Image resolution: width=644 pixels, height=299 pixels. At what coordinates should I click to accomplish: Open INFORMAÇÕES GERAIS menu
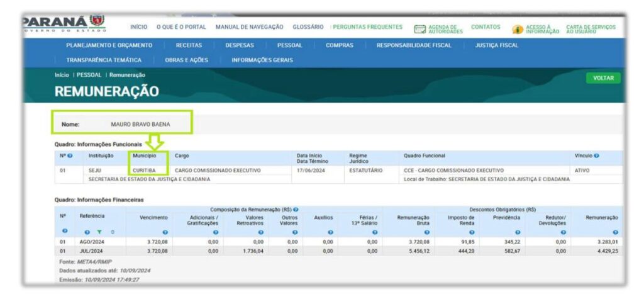262,60
